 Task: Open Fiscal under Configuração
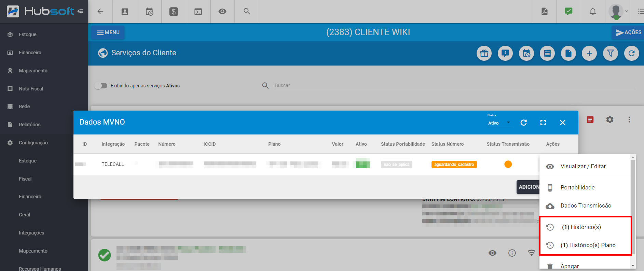[x=25, y=179]
